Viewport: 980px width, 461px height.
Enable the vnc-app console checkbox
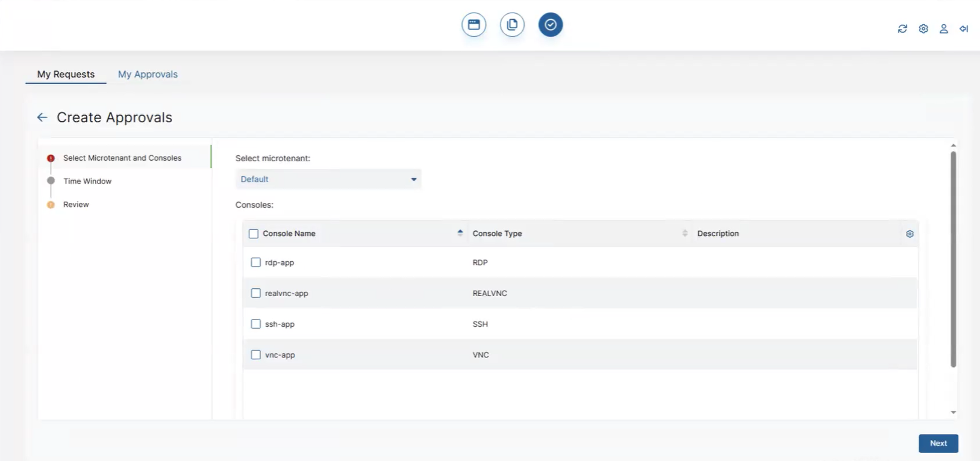256,355
